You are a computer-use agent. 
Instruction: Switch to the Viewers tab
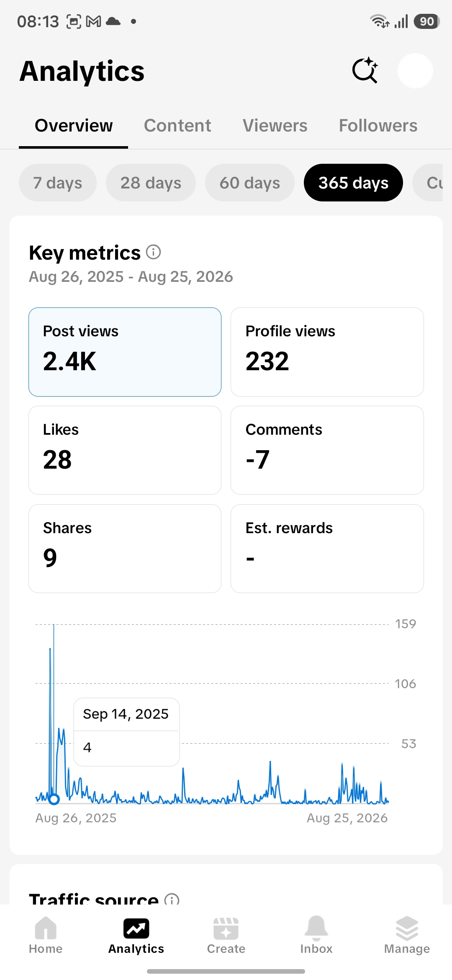point(275,126)
